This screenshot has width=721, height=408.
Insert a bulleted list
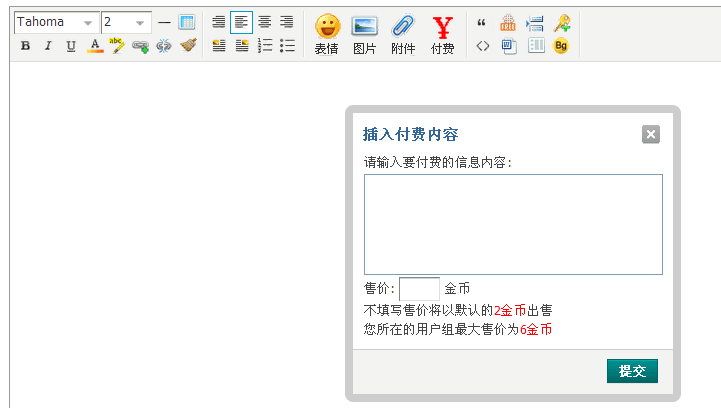287,46
